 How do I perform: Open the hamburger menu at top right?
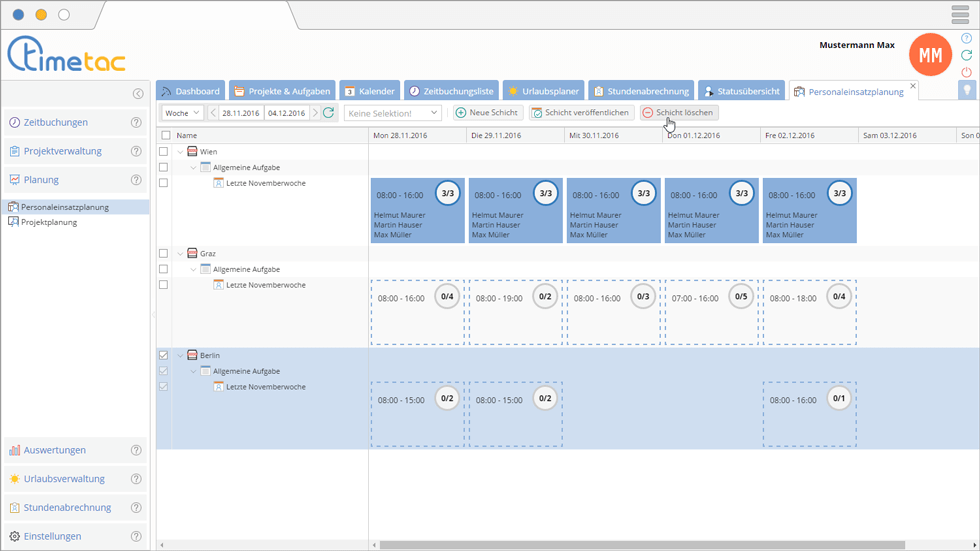960,15
